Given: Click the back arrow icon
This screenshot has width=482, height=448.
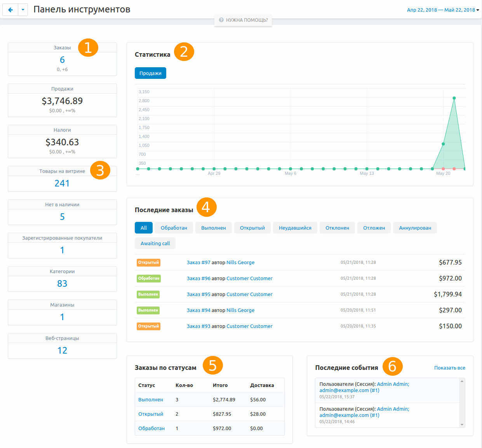Looking at the screenshot, I should pos(10,10).
